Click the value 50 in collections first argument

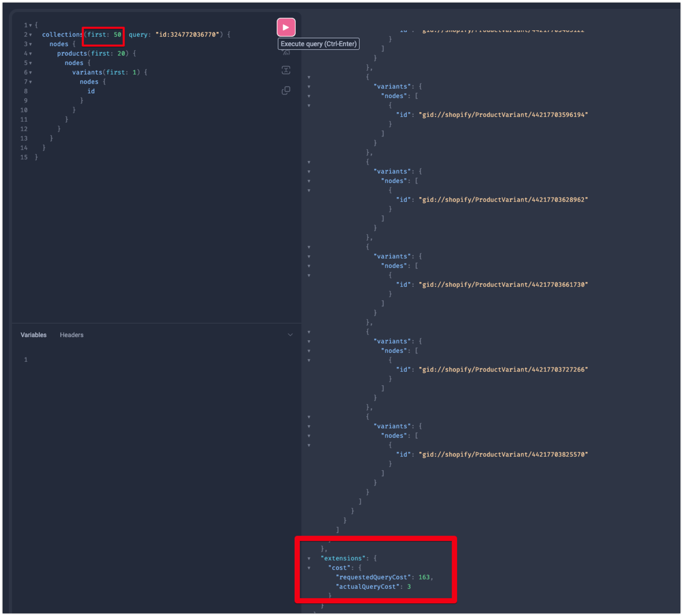click(117, 35)
